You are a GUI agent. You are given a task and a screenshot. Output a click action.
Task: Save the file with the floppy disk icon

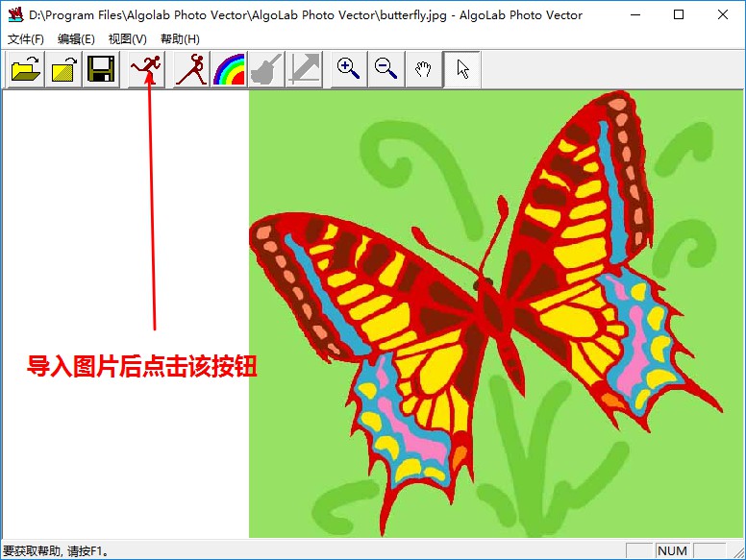pyautogui.click(x=101, y=69)
